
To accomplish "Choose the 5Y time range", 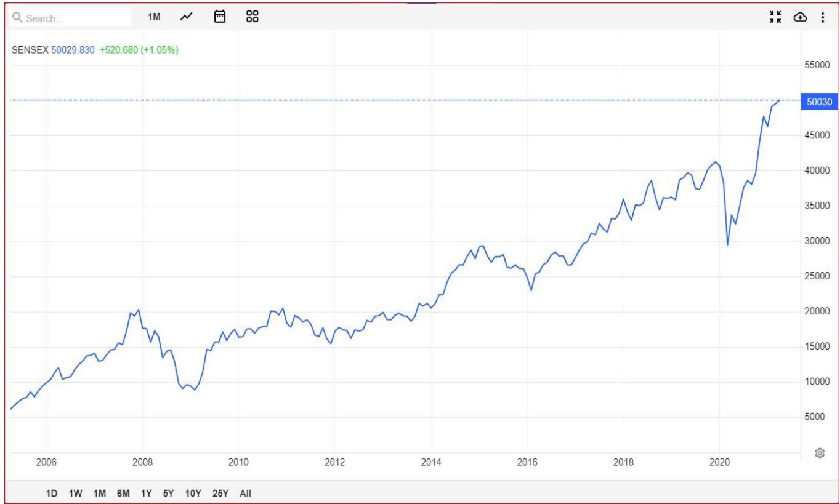I will tap(167, 493).
